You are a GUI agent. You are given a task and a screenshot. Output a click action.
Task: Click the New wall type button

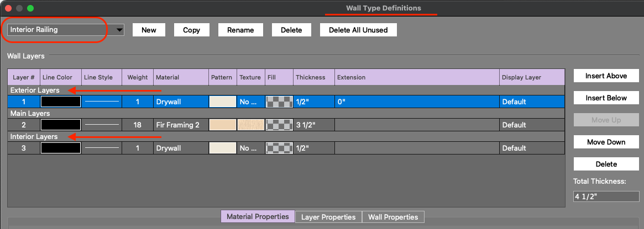point(149,30)
